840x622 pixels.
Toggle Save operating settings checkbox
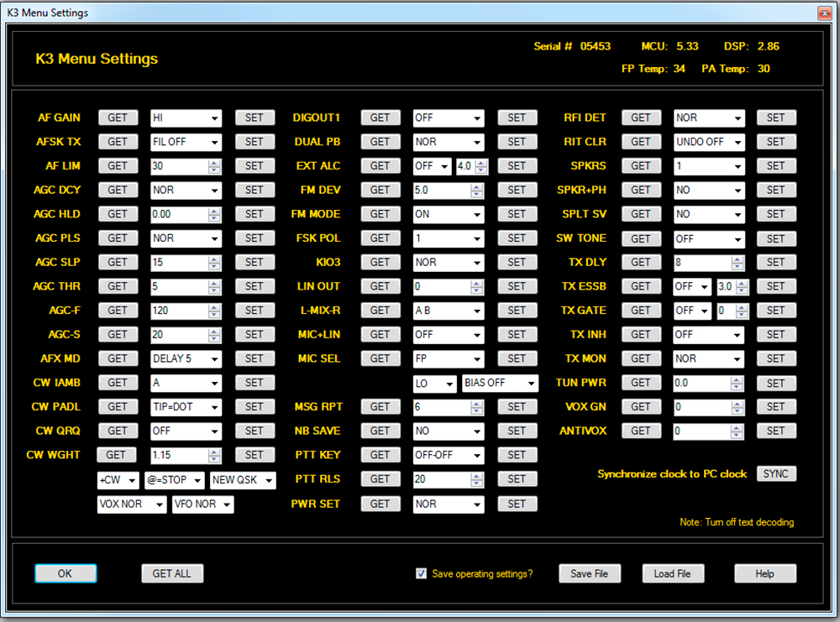pos(422,574)
